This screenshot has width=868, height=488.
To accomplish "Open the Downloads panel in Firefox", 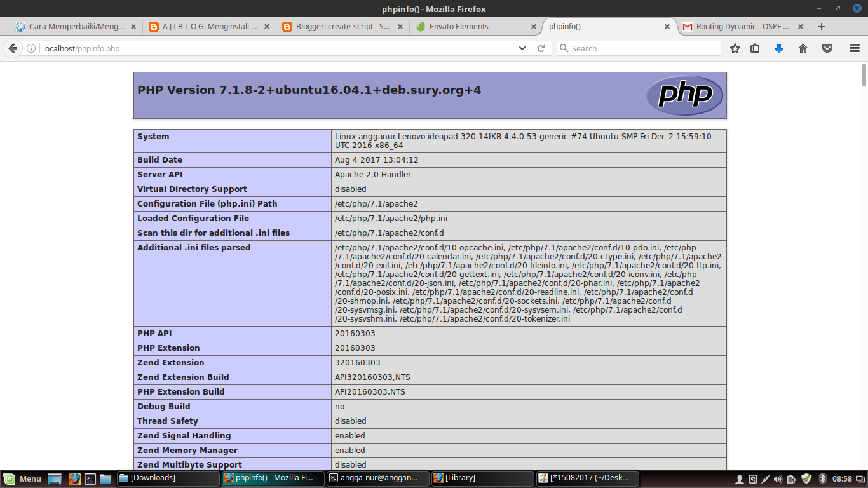I will pyautogui.click(x=779, y=48).
